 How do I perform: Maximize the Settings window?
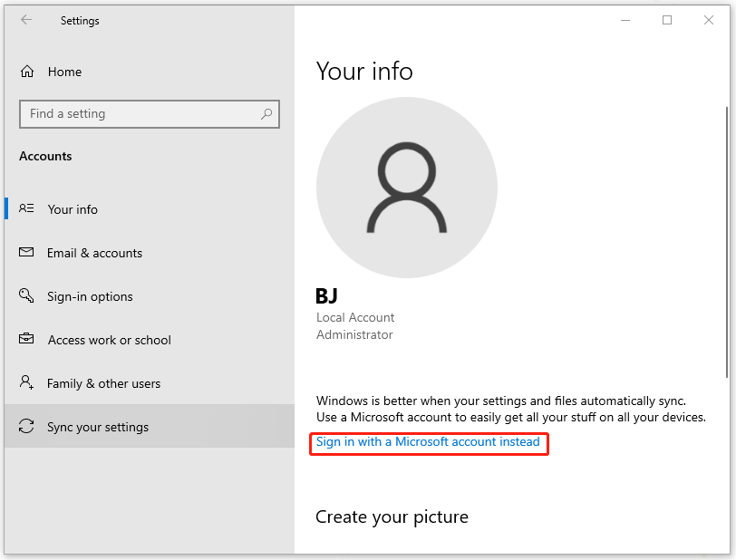pyautogui.click(x=667, y=20)
